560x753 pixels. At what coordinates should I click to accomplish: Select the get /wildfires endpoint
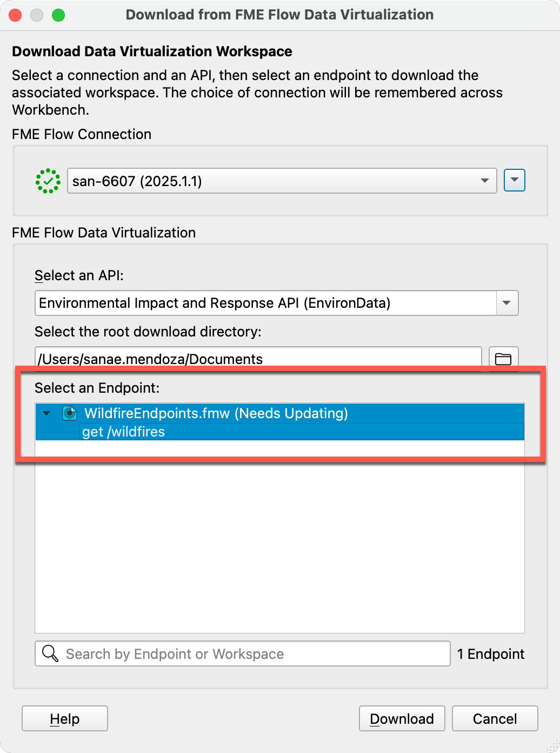pos(123,432)
